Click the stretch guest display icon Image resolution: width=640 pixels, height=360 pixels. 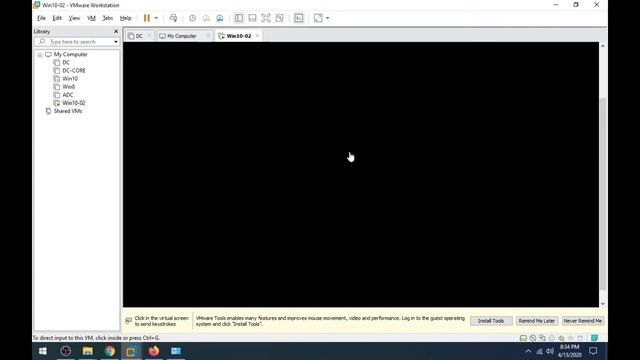318,18
